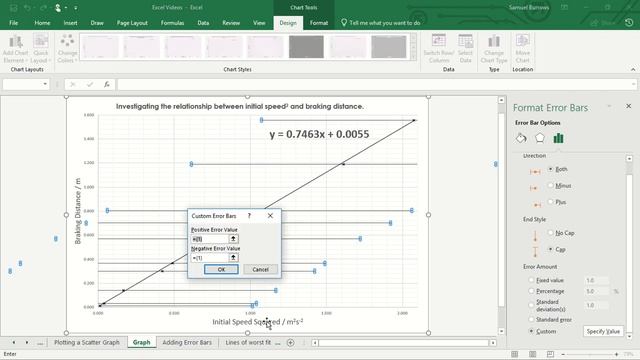Open Quick Access Toolbar customize dropdown
This screenshot has height=360, width=640.
76,8
